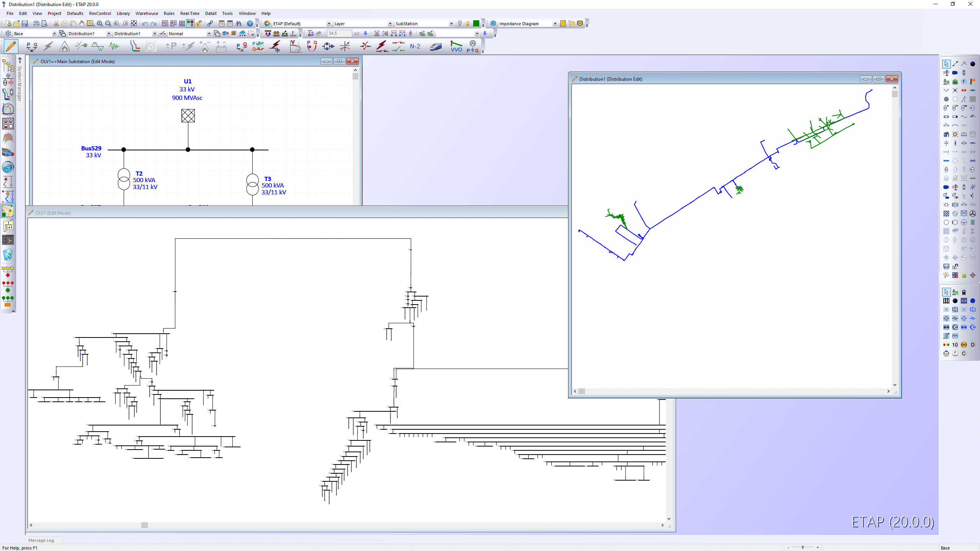Toggle the lock icon in theme toolbar
Image resolution: width=980 pixels, height=551 pixels.
point(468,24)
